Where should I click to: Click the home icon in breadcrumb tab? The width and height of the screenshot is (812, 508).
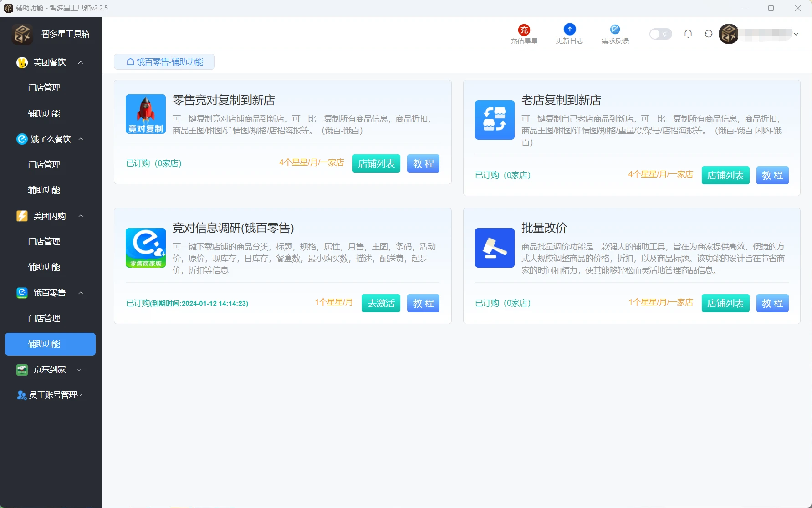tap(130, 61)
